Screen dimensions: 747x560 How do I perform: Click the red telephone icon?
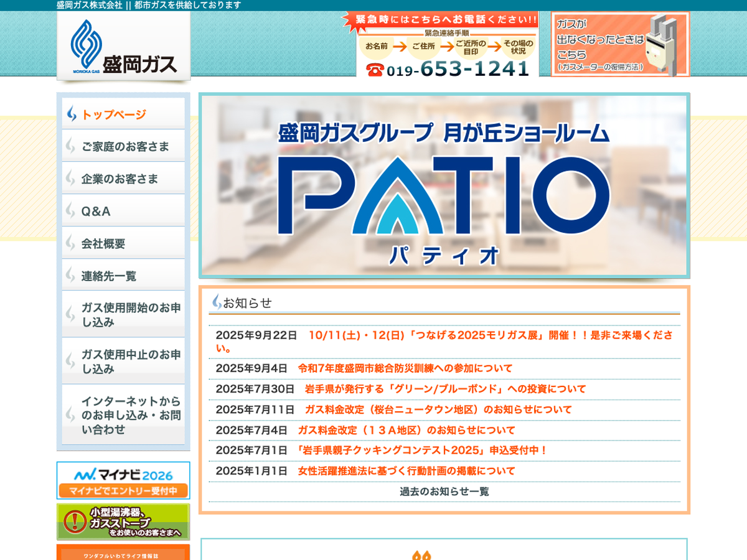point(374,69)
